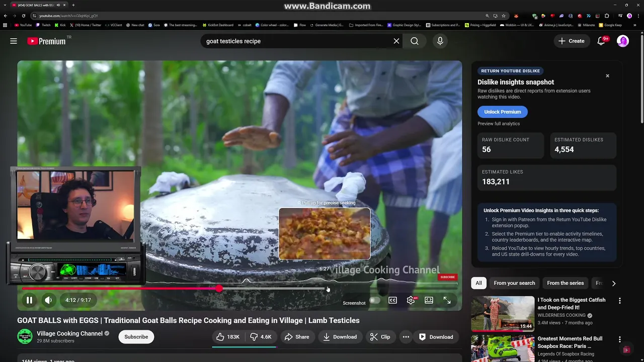Reload the page

point(24,16)
